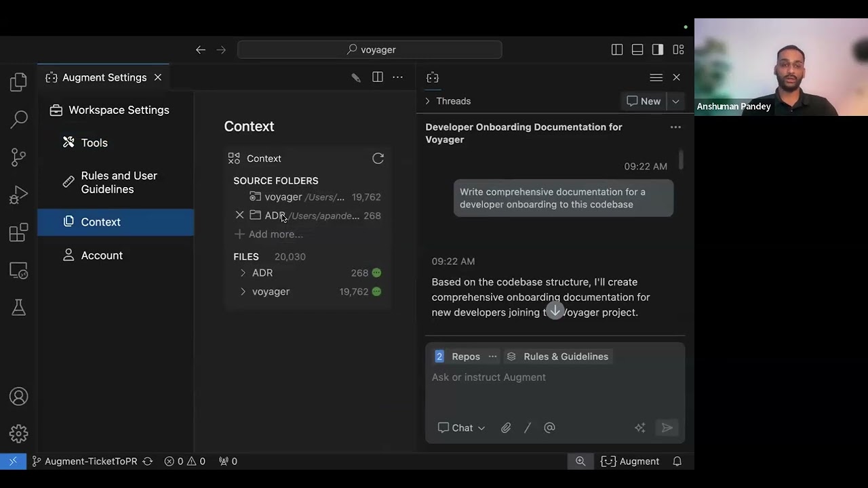Open the Search view in activity bar
The height and width of the screenshot is (488, 868).
tap(19, 120)
